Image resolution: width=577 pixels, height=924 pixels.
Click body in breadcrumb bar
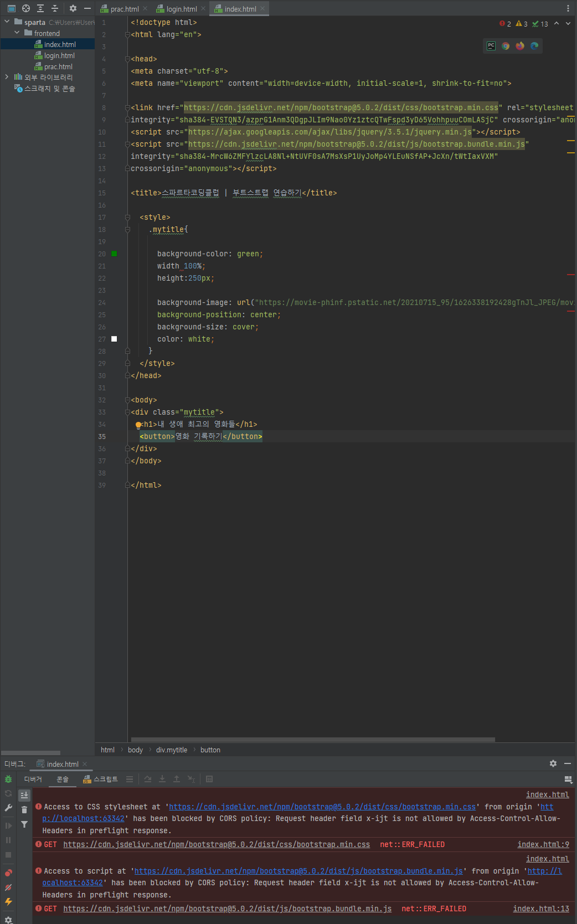point(135,750)
